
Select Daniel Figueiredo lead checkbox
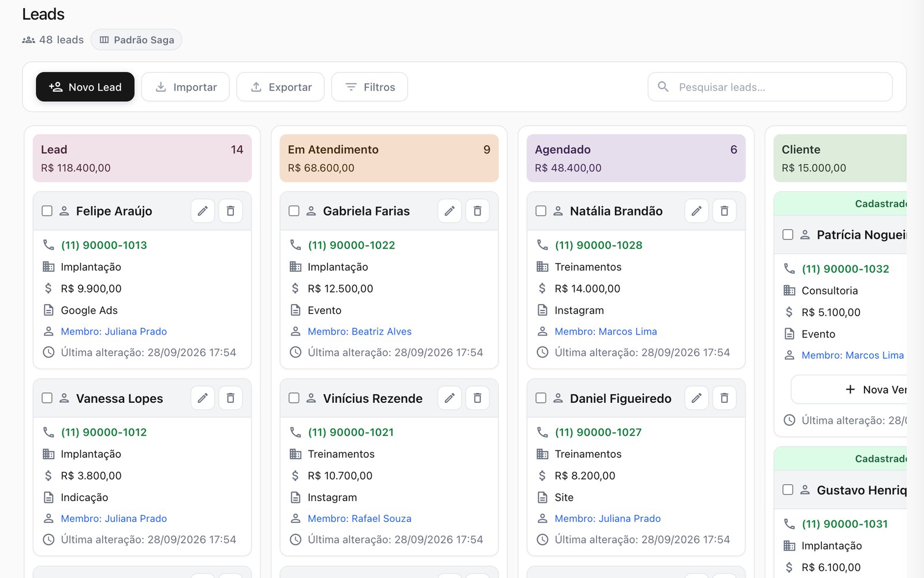pyautogui.click(x=541, y=398)
